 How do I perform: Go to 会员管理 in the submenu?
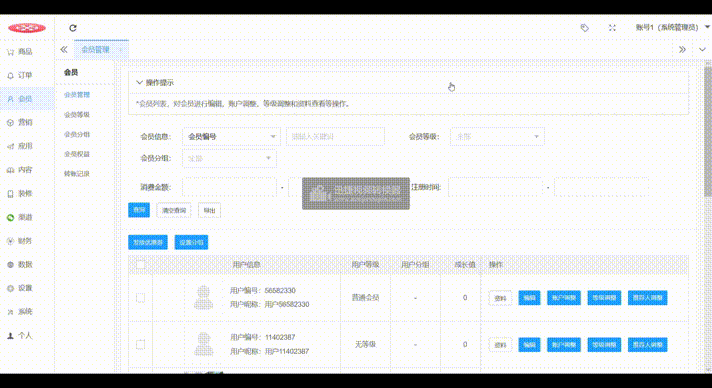(x=77, y=95)
